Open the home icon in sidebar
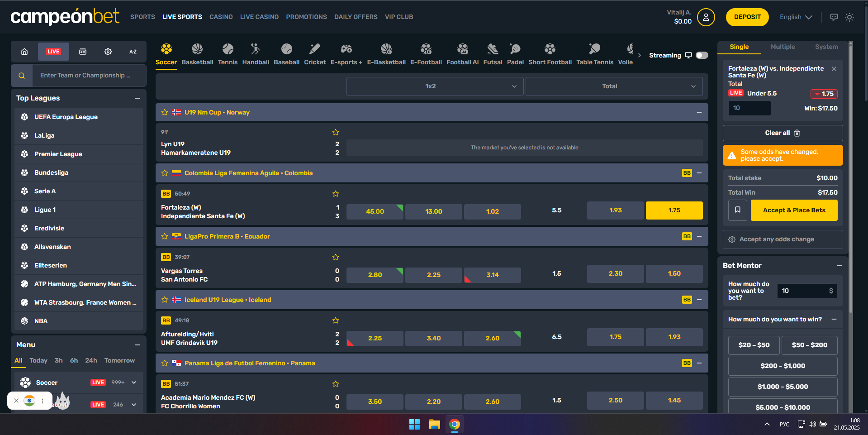The image size is (868, 435). (24, 52)
